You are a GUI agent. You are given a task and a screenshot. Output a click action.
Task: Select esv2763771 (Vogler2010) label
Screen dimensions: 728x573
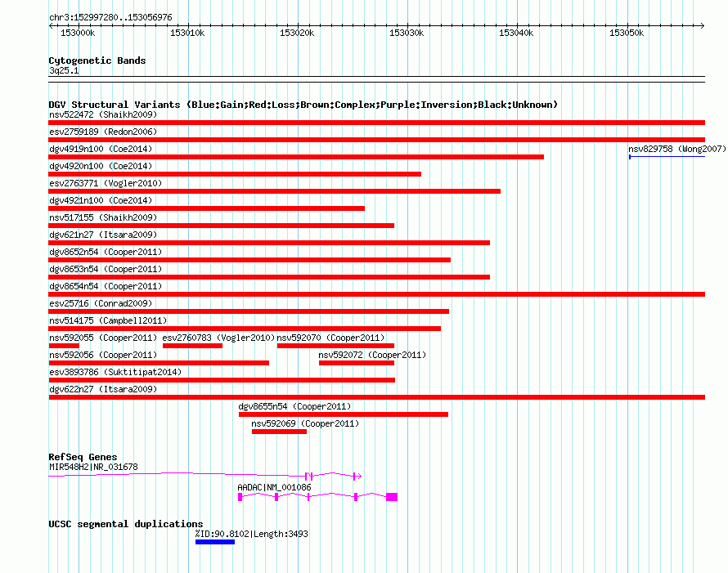pos(106,183)
